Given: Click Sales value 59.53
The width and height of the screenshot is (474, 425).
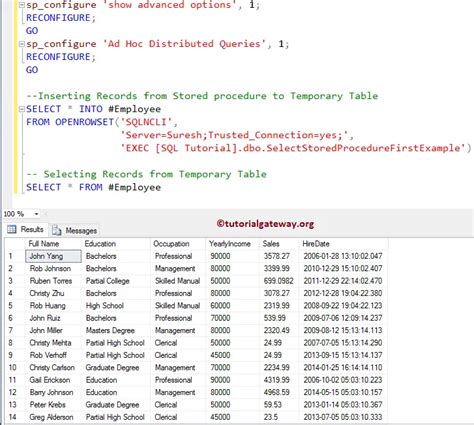Looking at the screenshot, I should pyautogui.click(x=279, y=404).
